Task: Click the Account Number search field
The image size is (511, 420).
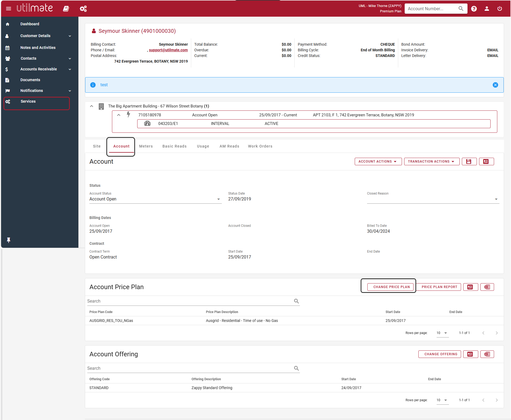Action: pos(432,9)
